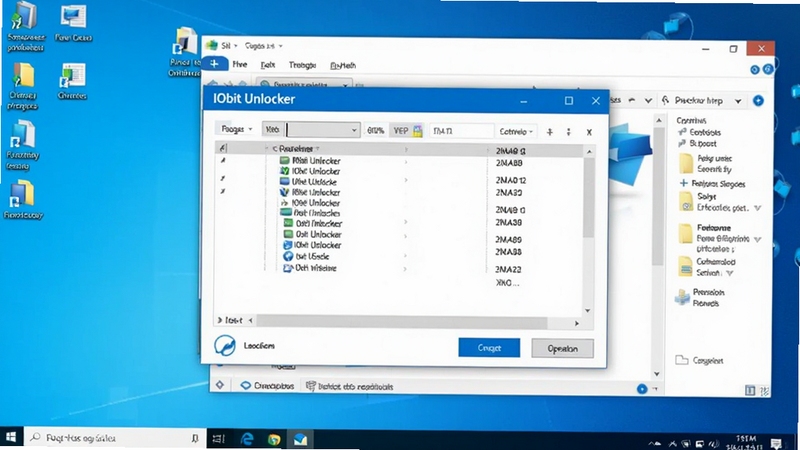The height and width of the screenshot is (450, 800).
Task: Open the 'Treingbs' menu in back window
Action: coord(303,65)
